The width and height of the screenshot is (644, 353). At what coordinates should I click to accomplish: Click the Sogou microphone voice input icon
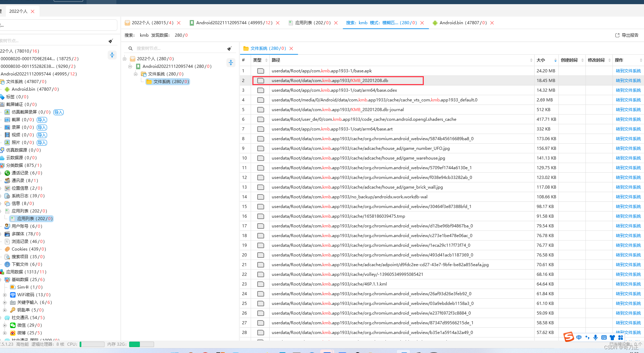coord(596,337)
